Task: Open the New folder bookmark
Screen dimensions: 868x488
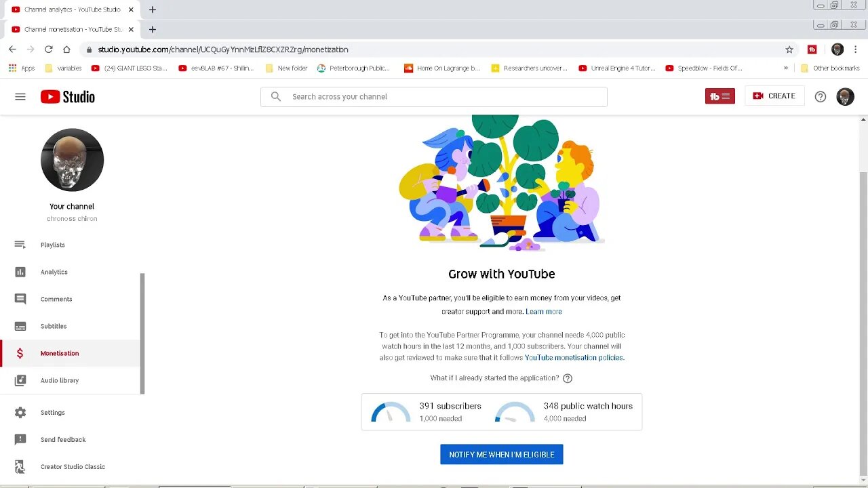Action: tap(286, 68)
